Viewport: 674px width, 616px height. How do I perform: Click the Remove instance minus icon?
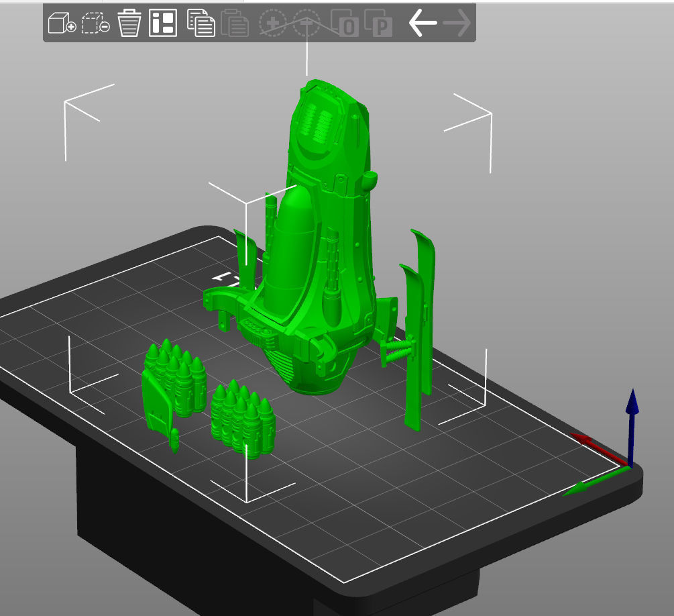point(306,23)
